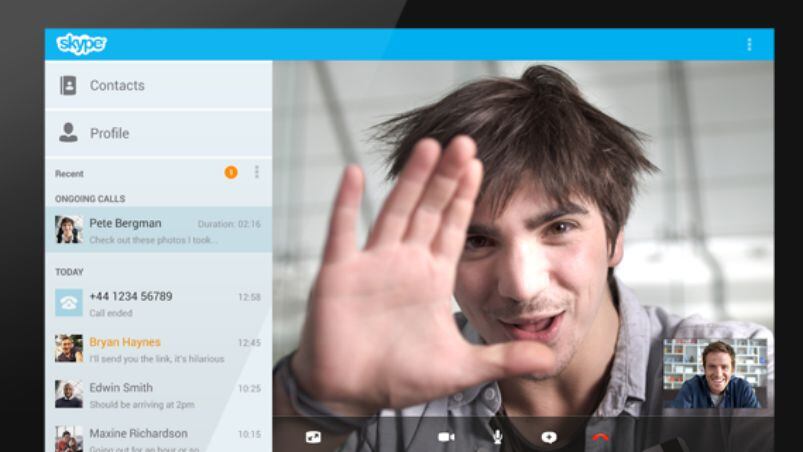Click Pete Bergman's avatar thumbnail

(x=69, y=229)
